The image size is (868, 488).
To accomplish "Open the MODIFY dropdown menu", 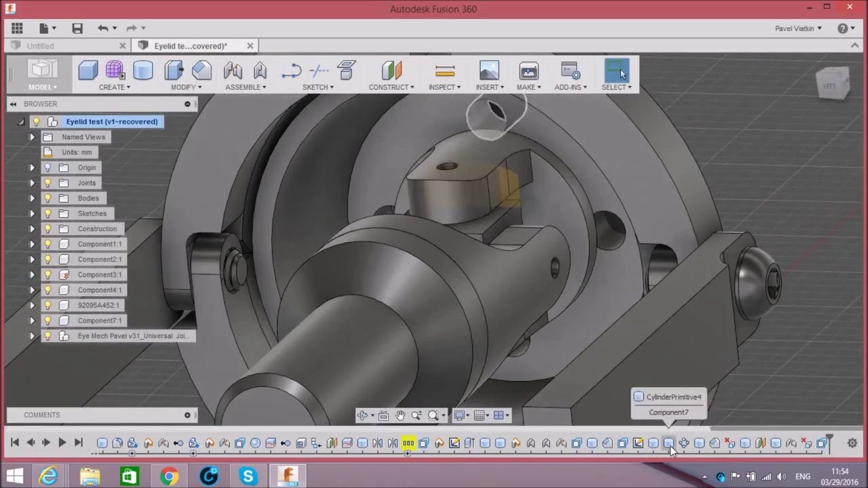I will pos(185,87).
